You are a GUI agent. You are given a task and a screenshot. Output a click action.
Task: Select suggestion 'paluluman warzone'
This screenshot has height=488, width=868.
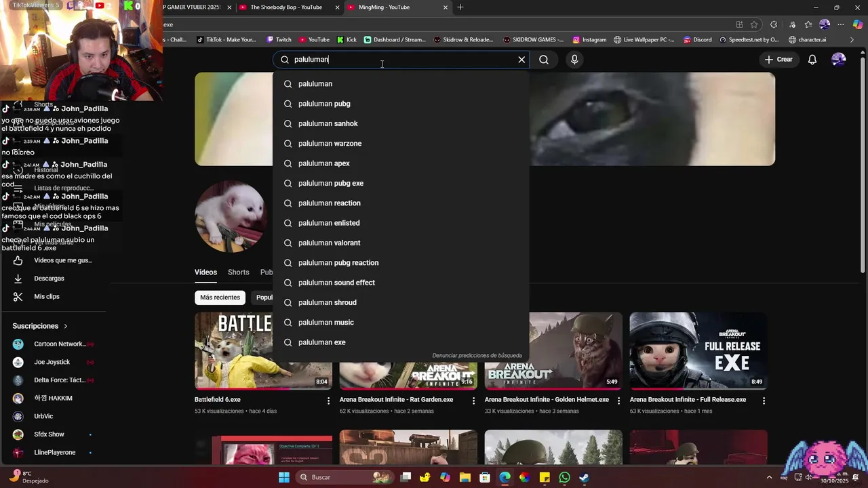click(401, 144)
